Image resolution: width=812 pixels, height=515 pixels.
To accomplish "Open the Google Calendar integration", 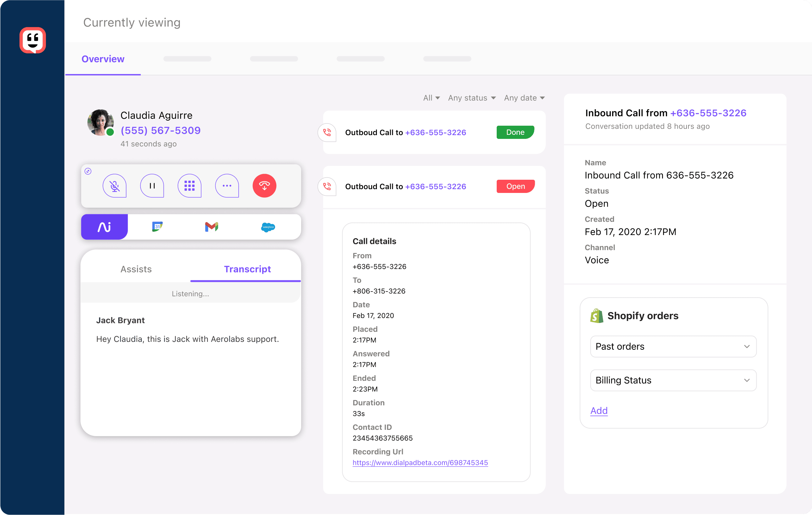I will 157,227.
